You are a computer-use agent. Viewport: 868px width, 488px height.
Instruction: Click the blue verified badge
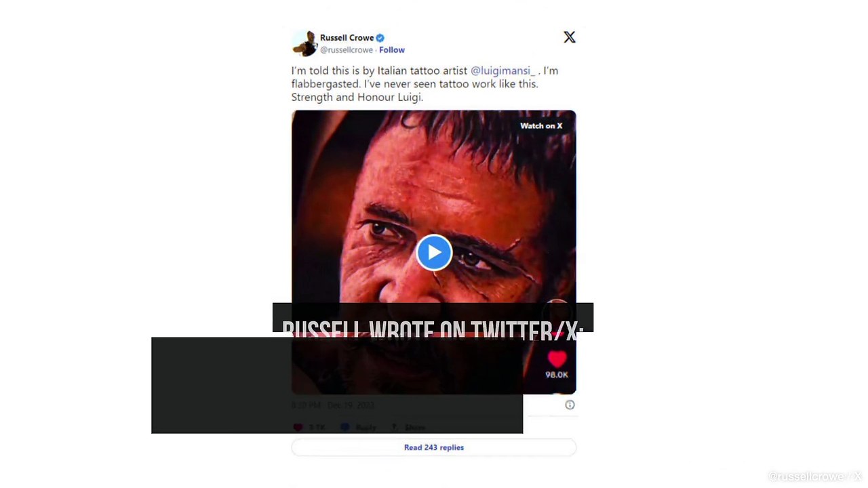point(380,38)
